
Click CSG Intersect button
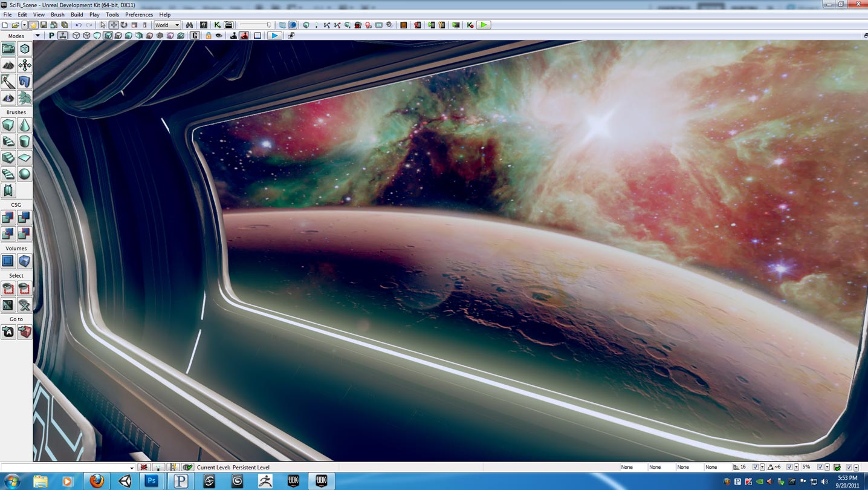tap(8, 234)
